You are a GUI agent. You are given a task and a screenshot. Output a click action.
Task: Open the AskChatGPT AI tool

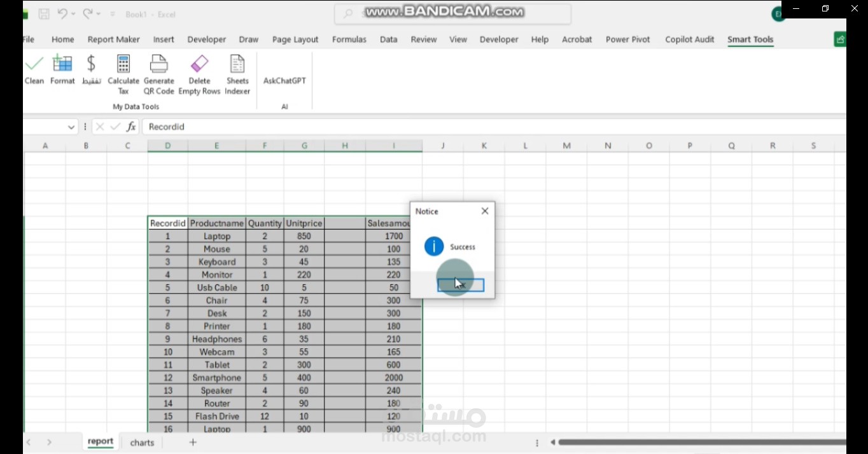point(284,81)
